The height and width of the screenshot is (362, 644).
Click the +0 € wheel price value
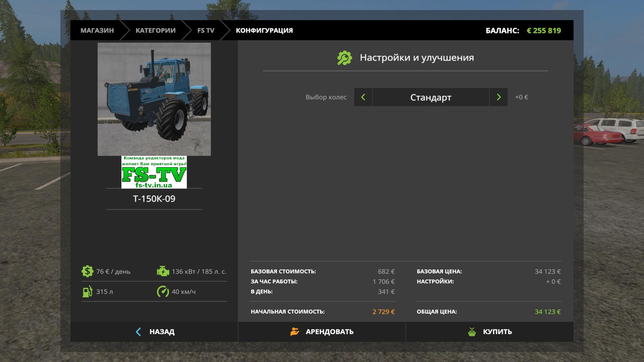pyautogui.click(x=522, y=97)
